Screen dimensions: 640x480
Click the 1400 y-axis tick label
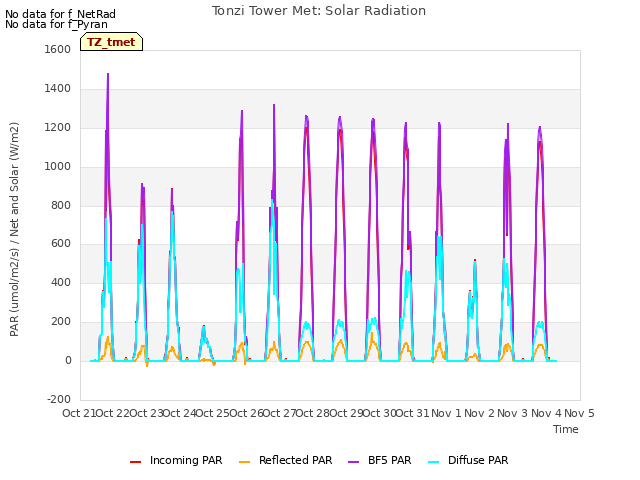click(x=58, y=88)
